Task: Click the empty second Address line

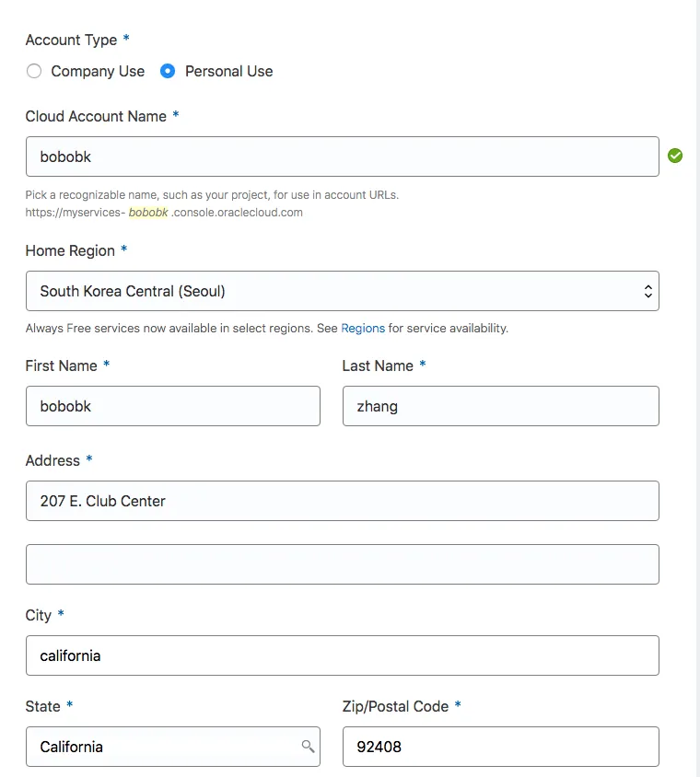Action: tap(342, 563)
